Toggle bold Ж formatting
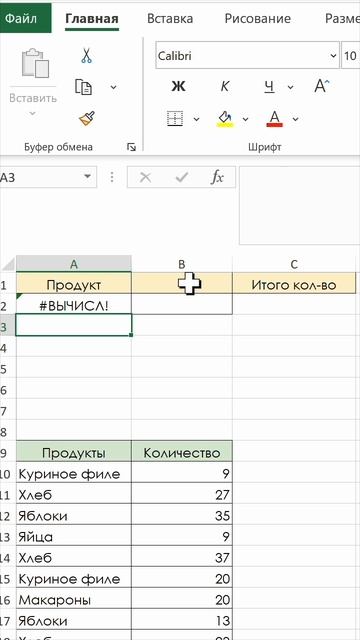 (x=178, y=86)
